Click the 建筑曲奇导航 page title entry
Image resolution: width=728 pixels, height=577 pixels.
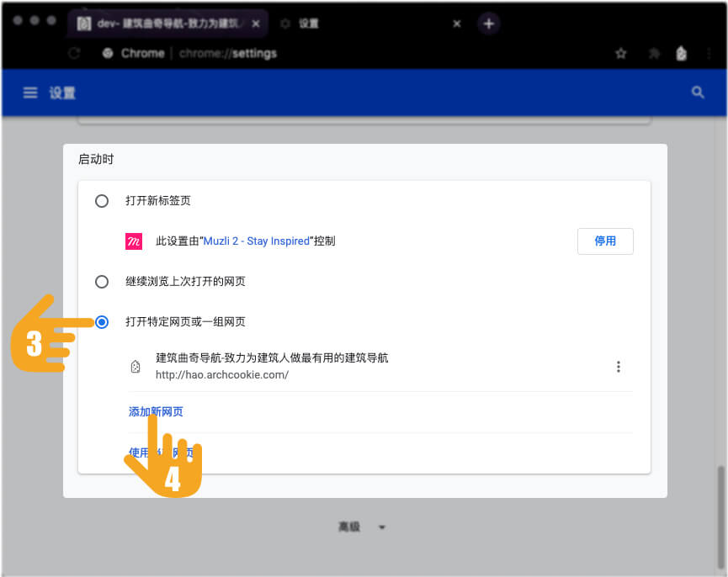click(x=272, y=358)
